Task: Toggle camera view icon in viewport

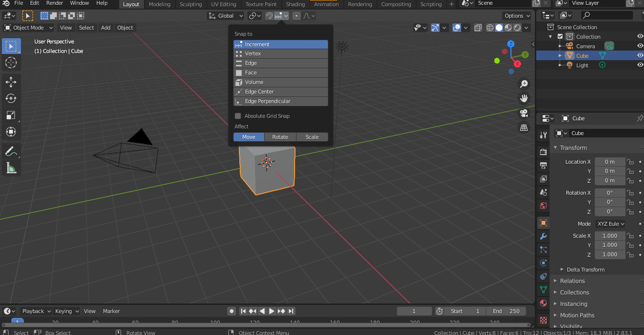Action: click(524, 113)
